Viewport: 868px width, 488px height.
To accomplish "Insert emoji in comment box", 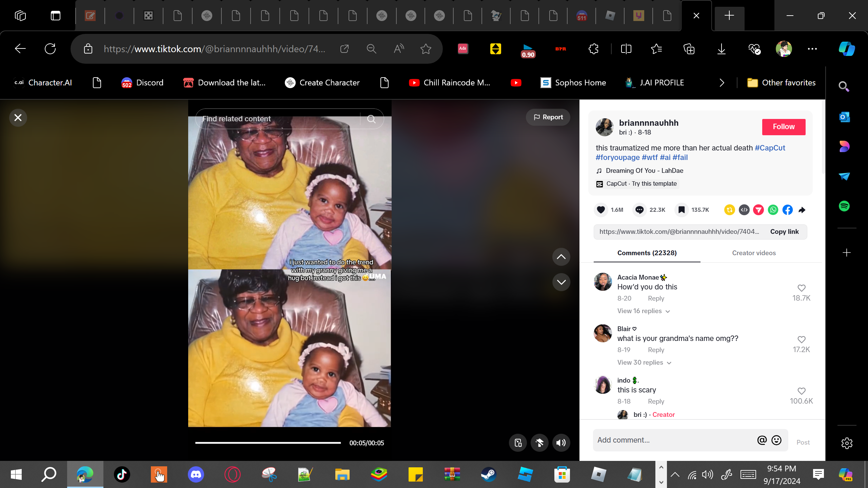I will point(776,440).
